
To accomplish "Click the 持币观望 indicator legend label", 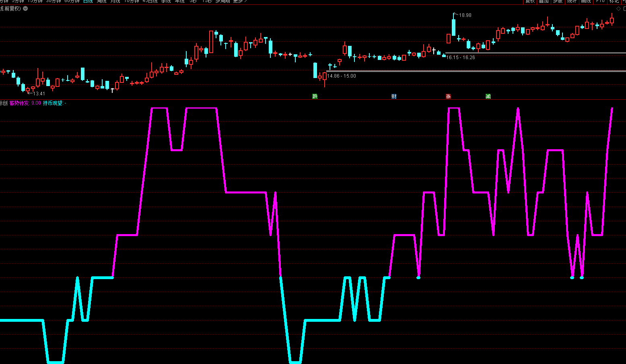I will (x=53, y=103).
